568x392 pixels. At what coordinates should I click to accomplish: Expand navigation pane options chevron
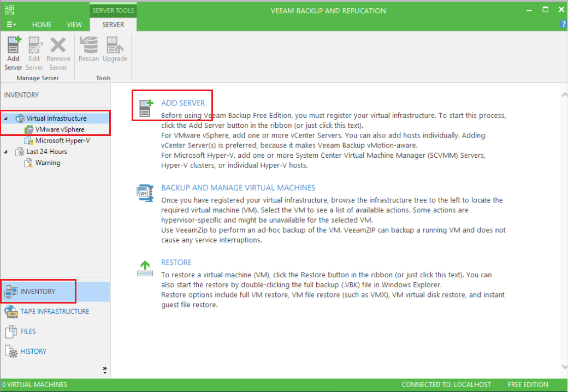click(105, 370)
